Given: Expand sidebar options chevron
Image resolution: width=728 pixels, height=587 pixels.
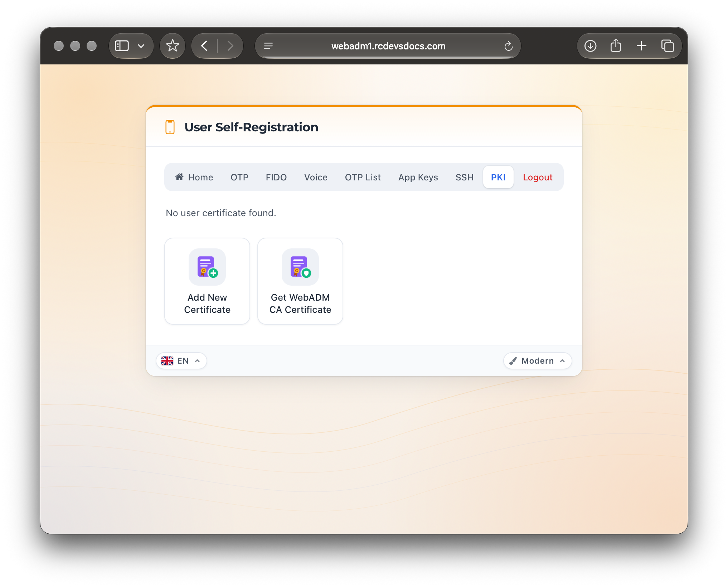Looking at the screenshot, I should tap(141, 46).
